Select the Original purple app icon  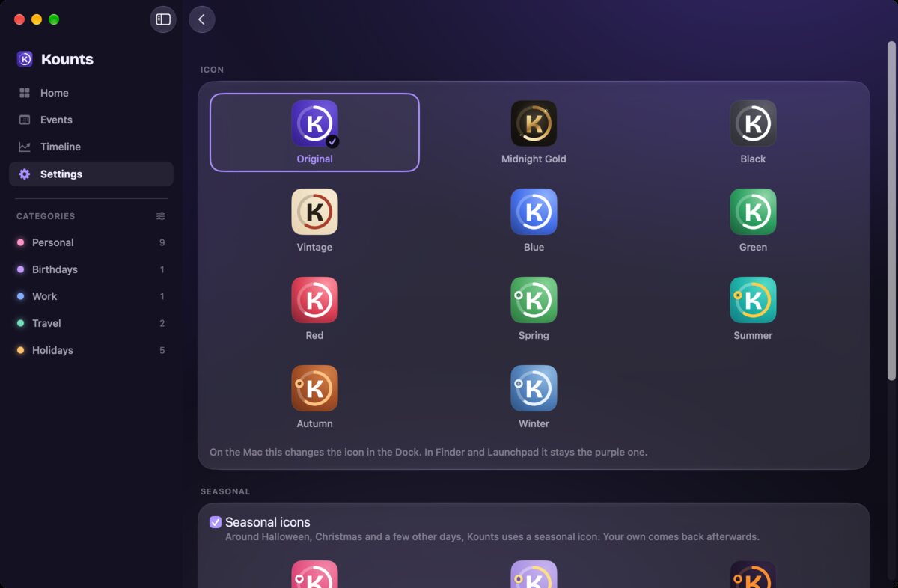[314, 123]
